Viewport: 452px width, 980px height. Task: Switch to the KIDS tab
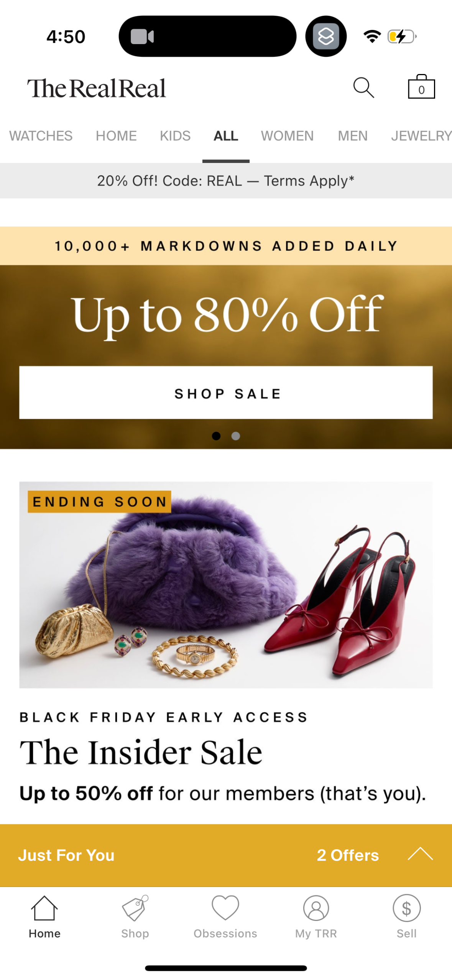click(175, 136)
